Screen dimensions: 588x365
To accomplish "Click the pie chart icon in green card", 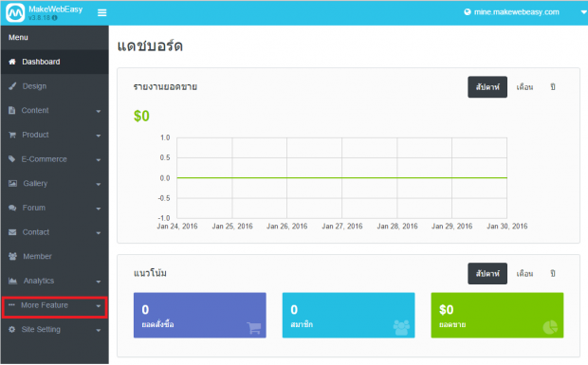I will coord(550,327).
